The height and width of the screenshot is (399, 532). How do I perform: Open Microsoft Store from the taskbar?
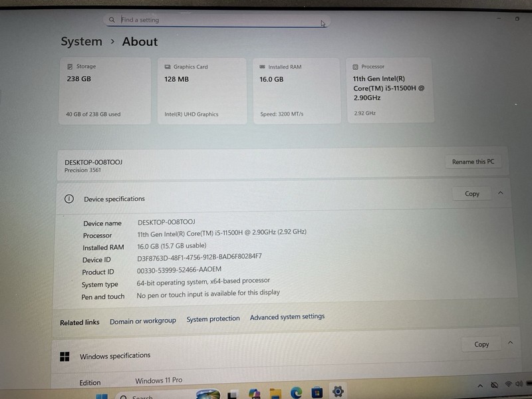point(317,392)
